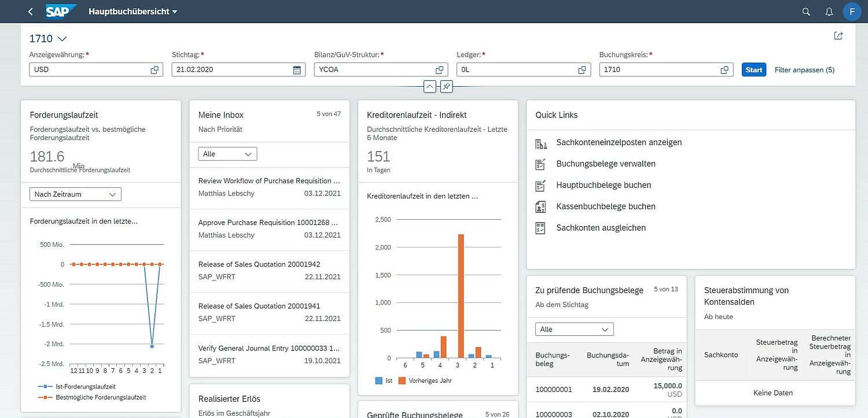Open user avatar F menu
868x418 pixels.
tap(852, 12)
